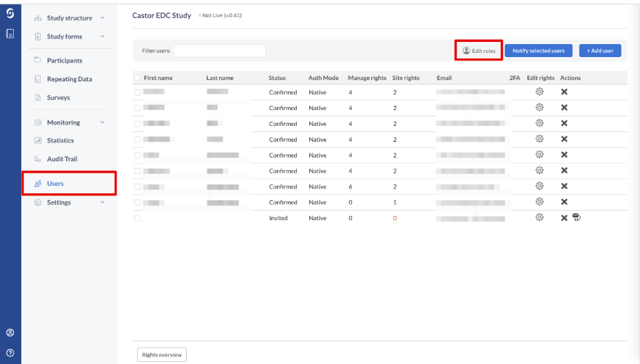The width and height of the screenshot is (640, 364).
Task: View the Audit Trail
Action: pos(62,159)
